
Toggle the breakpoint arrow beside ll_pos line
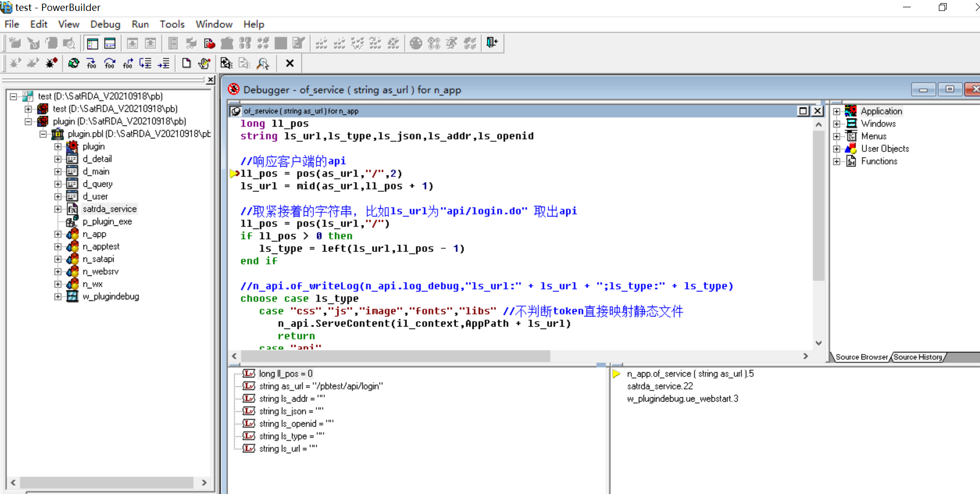click(234, 173)
